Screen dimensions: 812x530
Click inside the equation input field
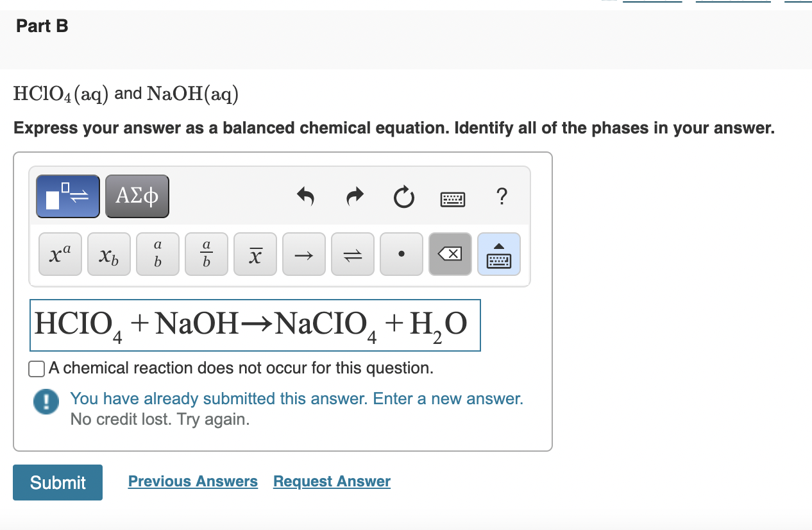pyautogui.click(x=255, y=325)
